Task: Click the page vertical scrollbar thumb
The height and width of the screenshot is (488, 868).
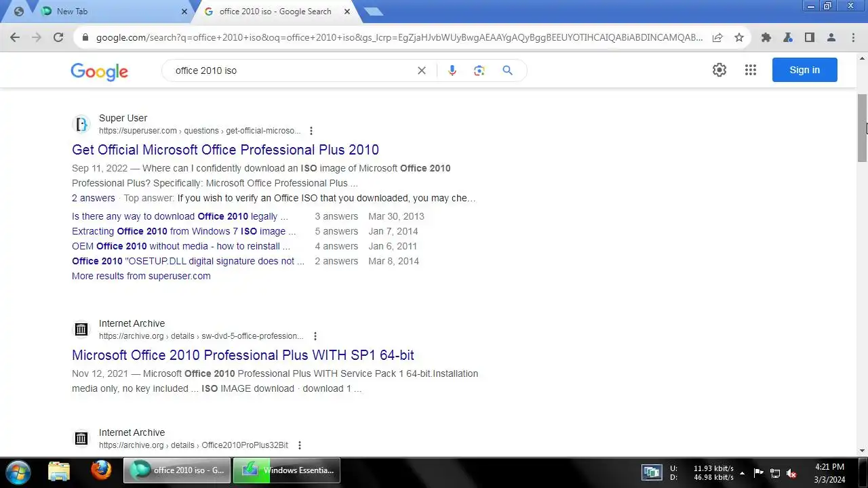Action: click(x=862, y=127)
